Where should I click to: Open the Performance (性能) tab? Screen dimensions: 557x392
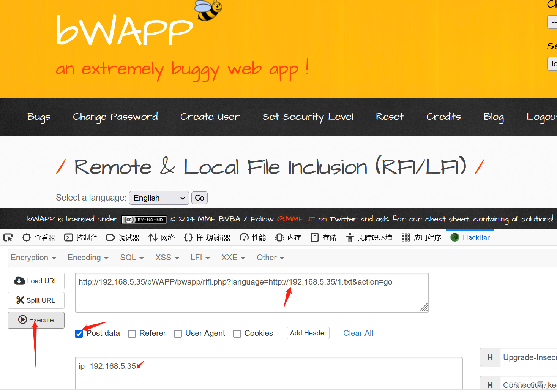coord(253,238)
